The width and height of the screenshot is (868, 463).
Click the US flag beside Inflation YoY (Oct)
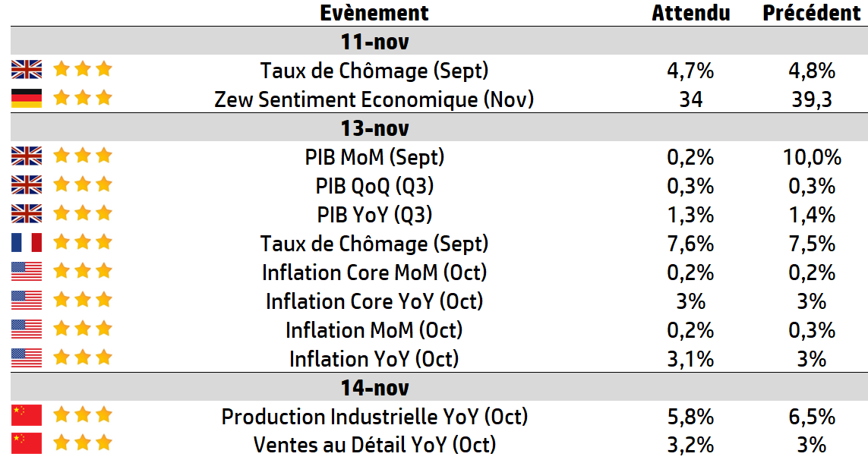[x=27, y=358]
